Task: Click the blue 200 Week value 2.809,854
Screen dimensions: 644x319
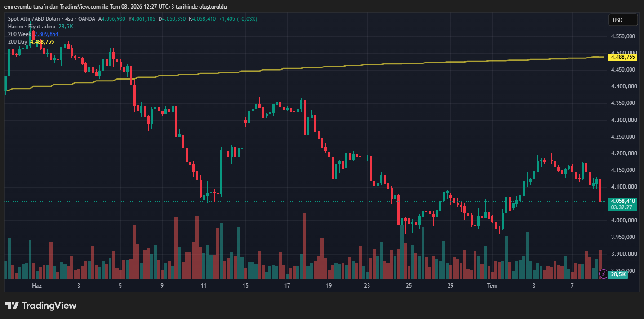Action: [46, 34]
